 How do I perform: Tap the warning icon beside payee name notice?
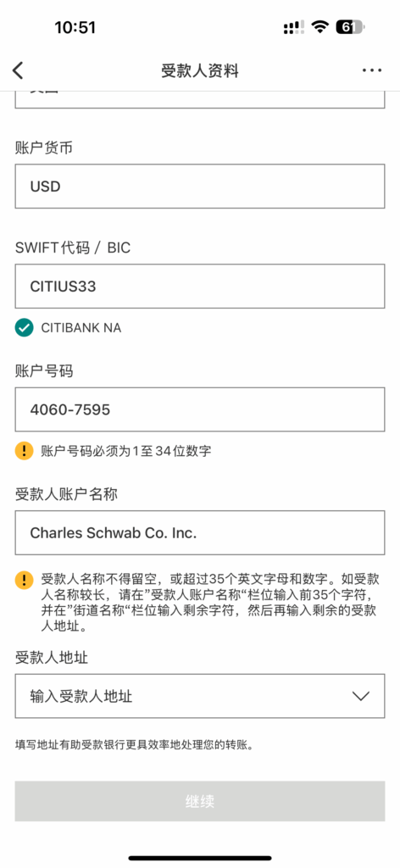pos(24,580)
